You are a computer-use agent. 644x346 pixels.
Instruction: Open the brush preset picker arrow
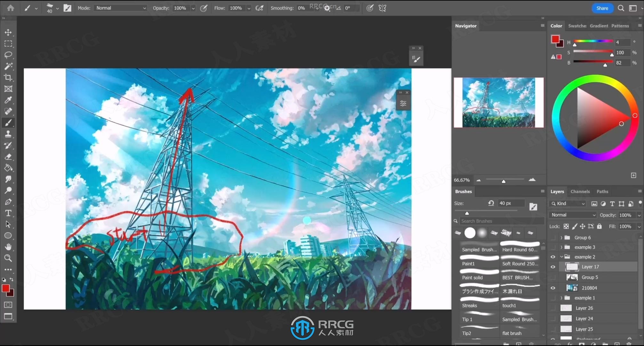coord(57,8)
